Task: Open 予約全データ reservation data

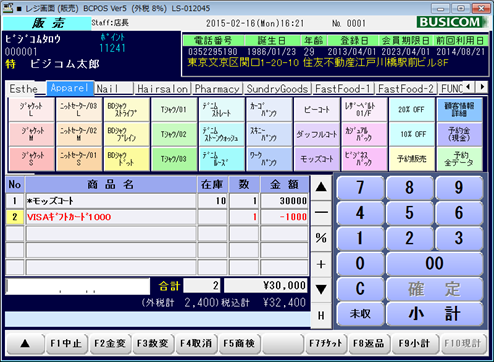Action: pyautogui.click(x=459, y=159)
